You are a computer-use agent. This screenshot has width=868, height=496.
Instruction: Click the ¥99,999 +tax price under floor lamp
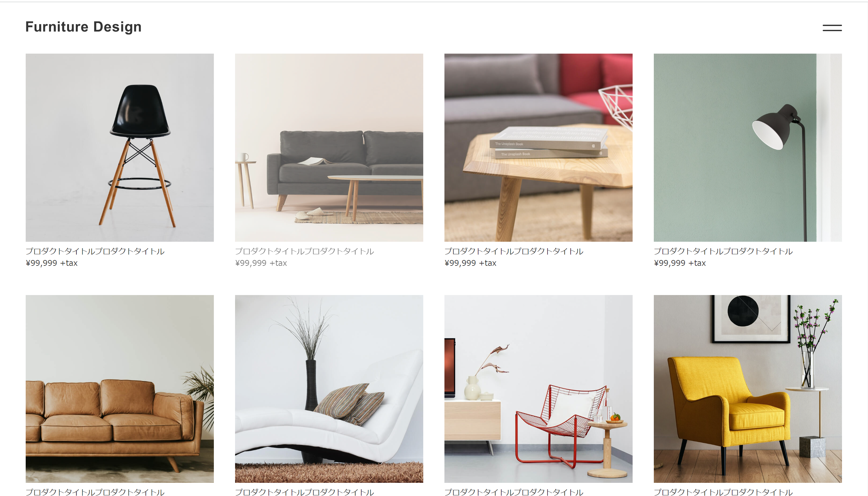(679, 263)
